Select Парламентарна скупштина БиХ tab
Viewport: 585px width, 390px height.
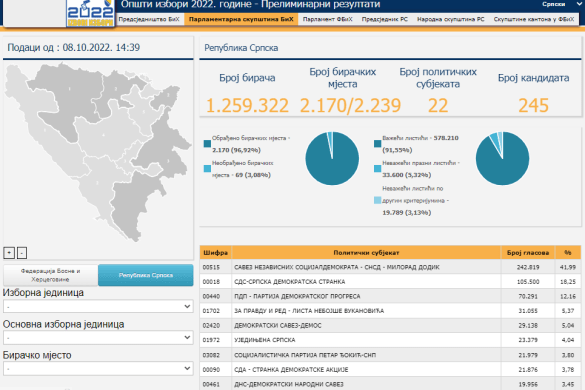[x=241, y=19]
